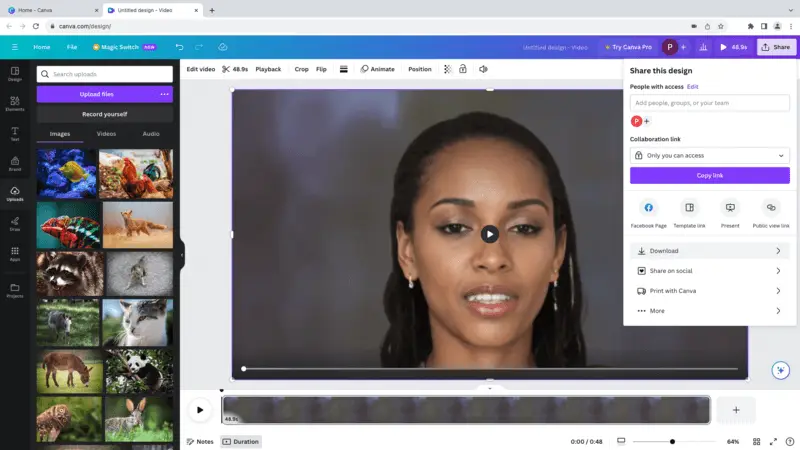Toggle the Duration button in bottom bar
This screenshot has width=800, height=450.
point(241,441)
